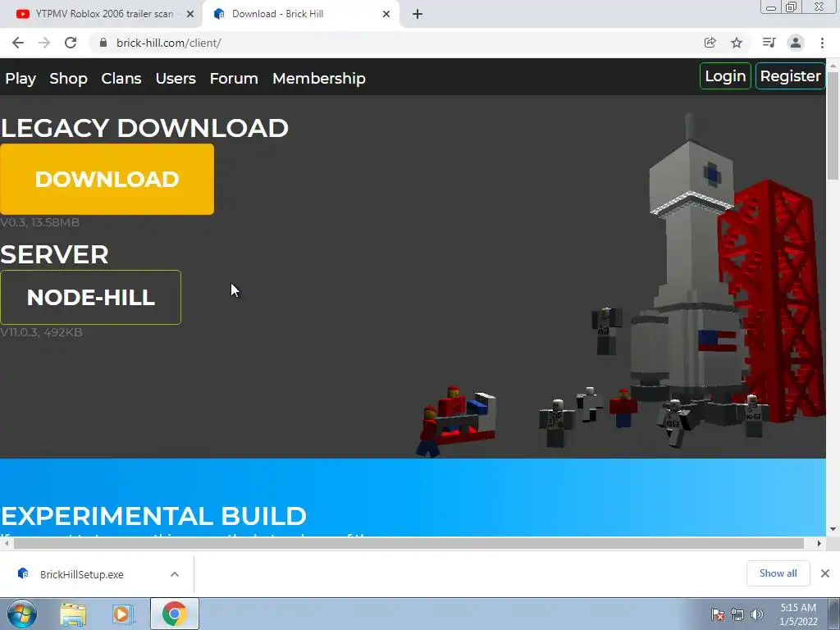Click the yellow DOWNLOAD button
The width and height of the screenshot is (840, 630).
[107, 179]
